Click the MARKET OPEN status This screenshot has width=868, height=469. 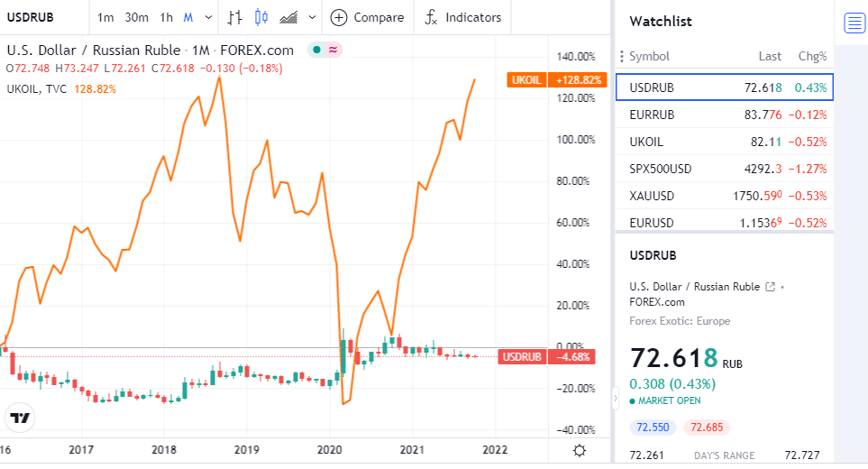665,400
